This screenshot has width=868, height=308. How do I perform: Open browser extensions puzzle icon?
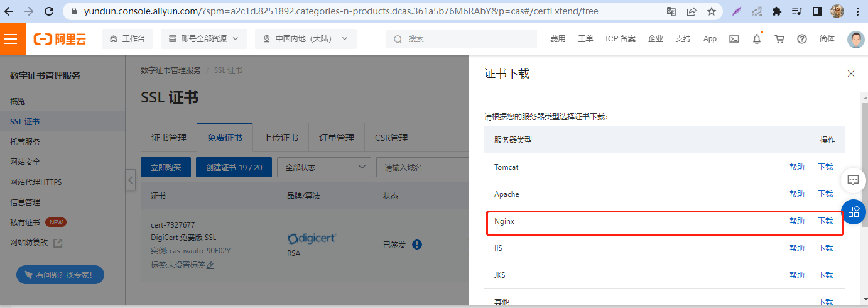click(x=777, y=11)
